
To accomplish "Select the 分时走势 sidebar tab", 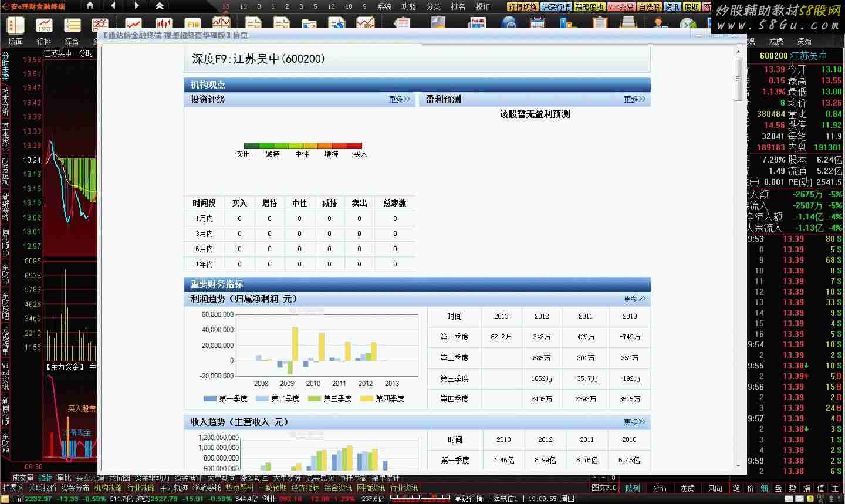I will click(5, 67).
